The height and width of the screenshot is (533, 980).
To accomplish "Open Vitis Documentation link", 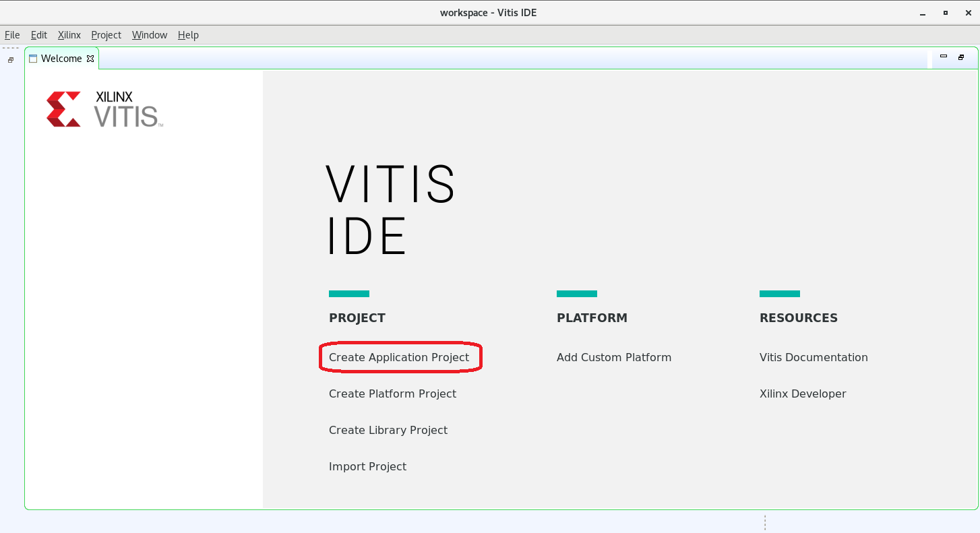I will (x=814, y=357).
